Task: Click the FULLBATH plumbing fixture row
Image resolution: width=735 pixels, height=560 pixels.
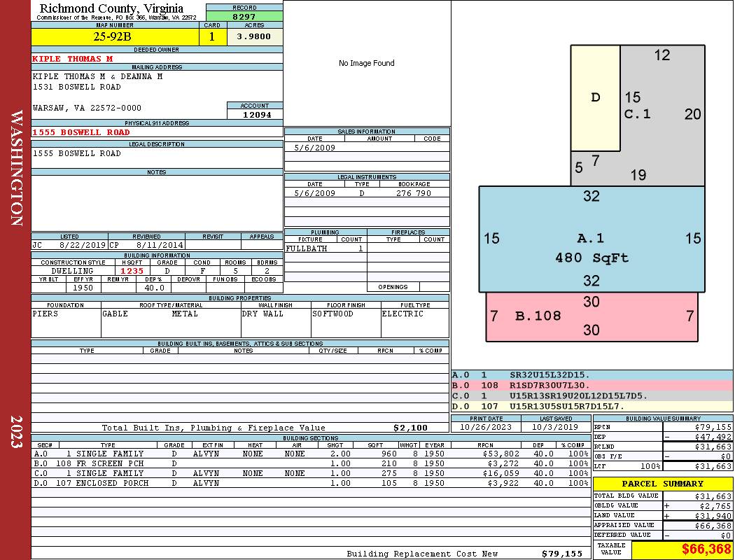Action: [x=325, y=248]
